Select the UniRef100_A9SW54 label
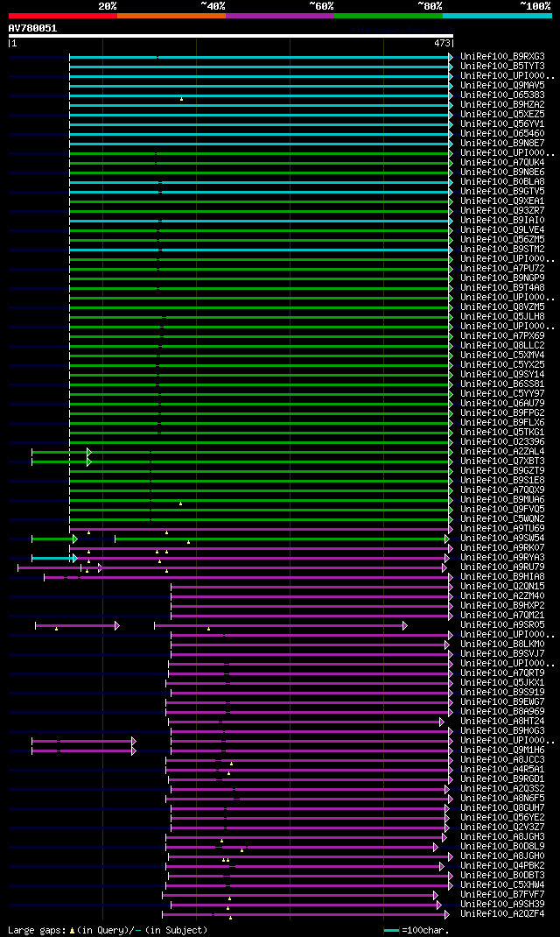The width and height of the screenshot is (560, 937). pos(502,539)
